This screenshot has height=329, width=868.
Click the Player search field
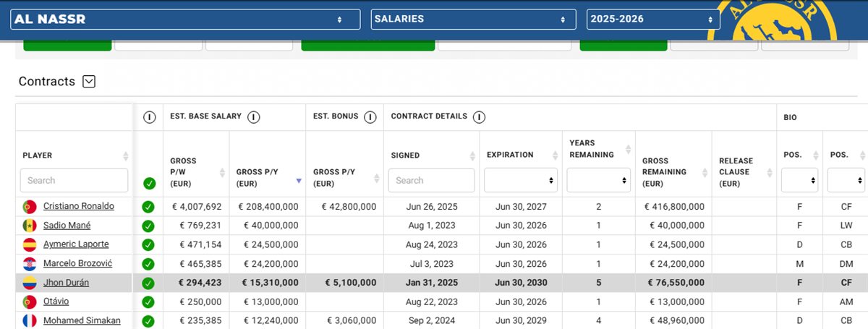point(74,180)
